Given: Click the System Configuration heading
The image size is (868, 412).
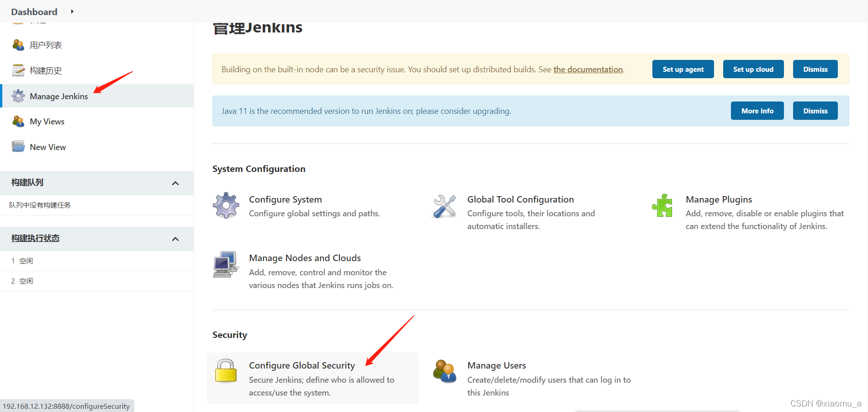Looking at the screenshot, I should [259, 169].
